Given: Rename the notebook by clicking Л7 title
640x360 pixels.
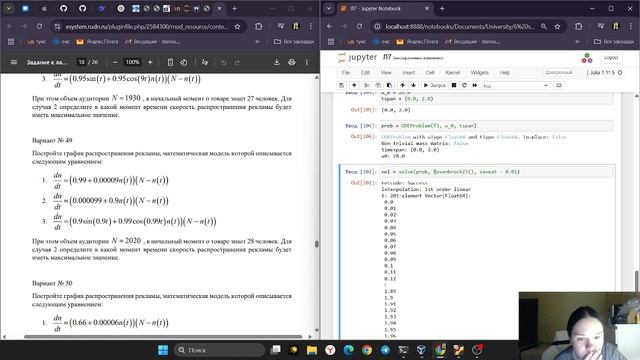Looking at the screenshot, I should click(x=387, y=57).
